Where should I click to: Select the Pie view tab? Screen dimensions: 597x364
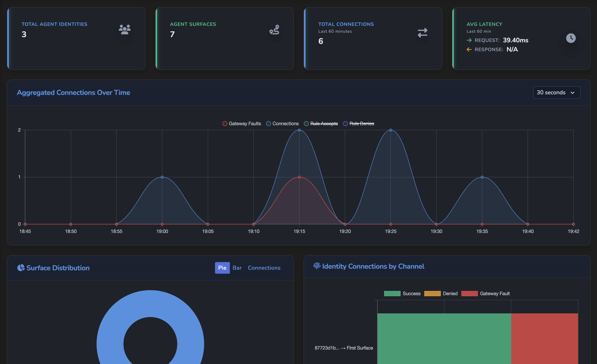[x=222, y=268]
